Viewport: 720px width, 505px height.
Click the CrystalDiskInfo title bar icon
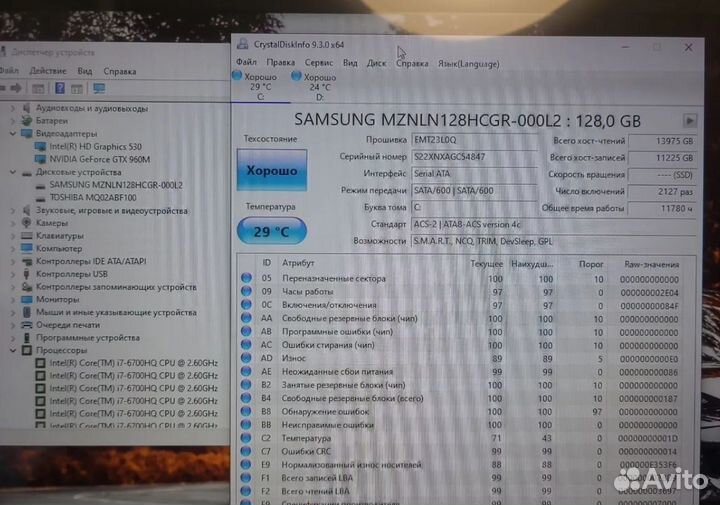[x=242, y=44]
